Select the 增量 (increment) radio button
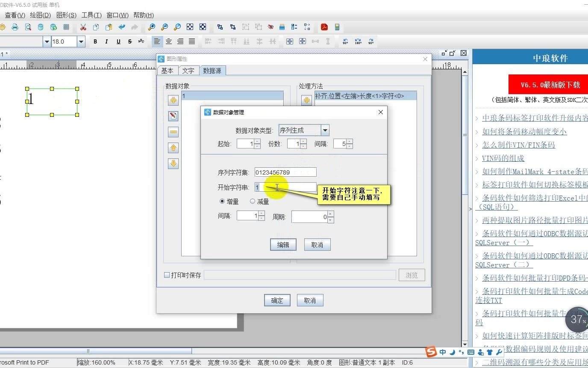 [x=222, y=201]
